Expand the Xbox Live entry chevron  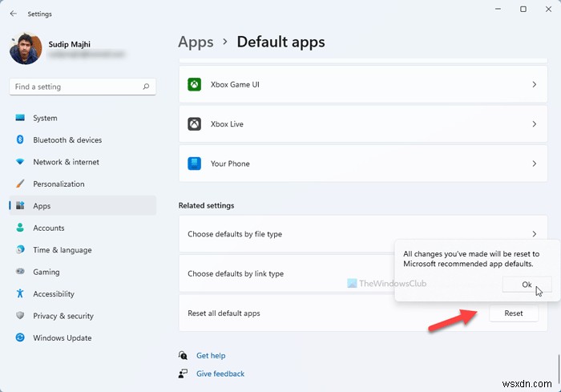(x=534, y=124)
